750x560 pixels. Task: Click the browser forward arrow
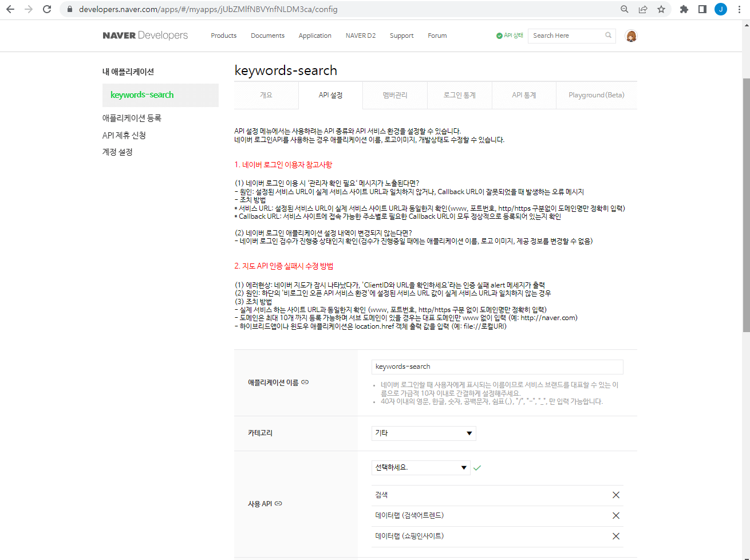(x=29, y=9)
